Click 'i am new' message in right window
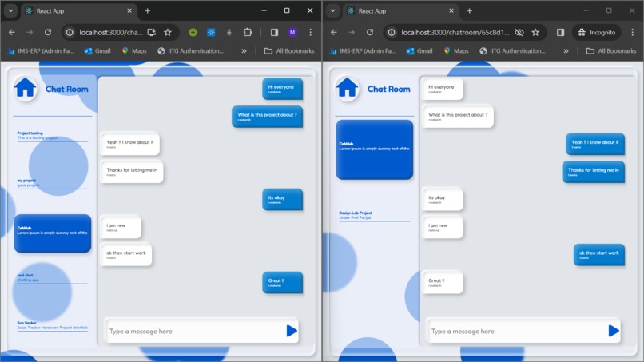The width and height of the screenshot is (644, 362). tap(443, 227)
